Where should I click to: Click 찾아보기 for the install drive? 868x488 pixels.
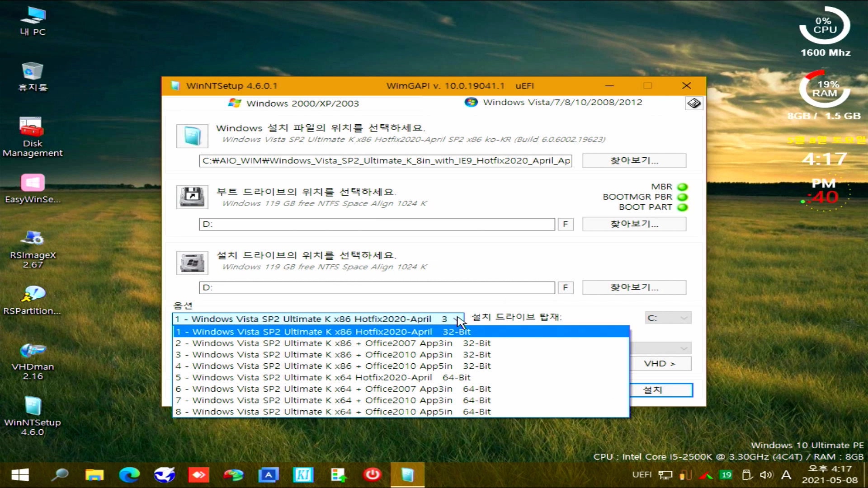[x=634, y=287]
